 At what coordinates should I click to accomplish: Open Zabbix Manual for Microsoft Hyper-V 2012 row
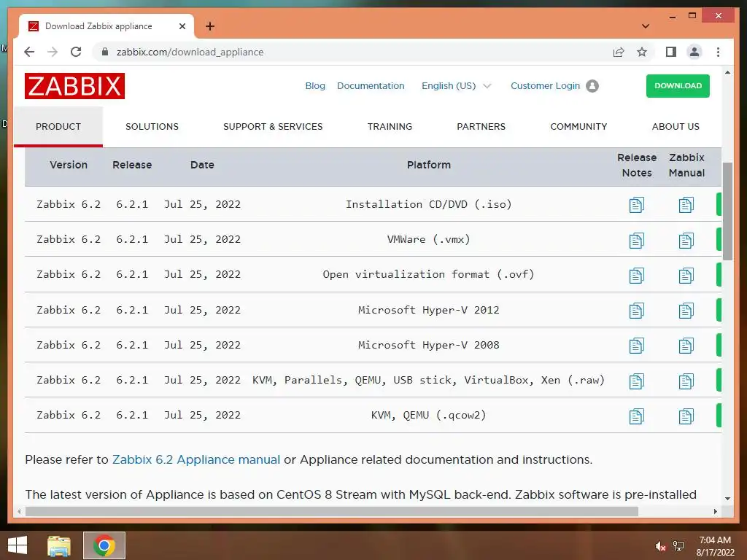(x=686, y=311)
